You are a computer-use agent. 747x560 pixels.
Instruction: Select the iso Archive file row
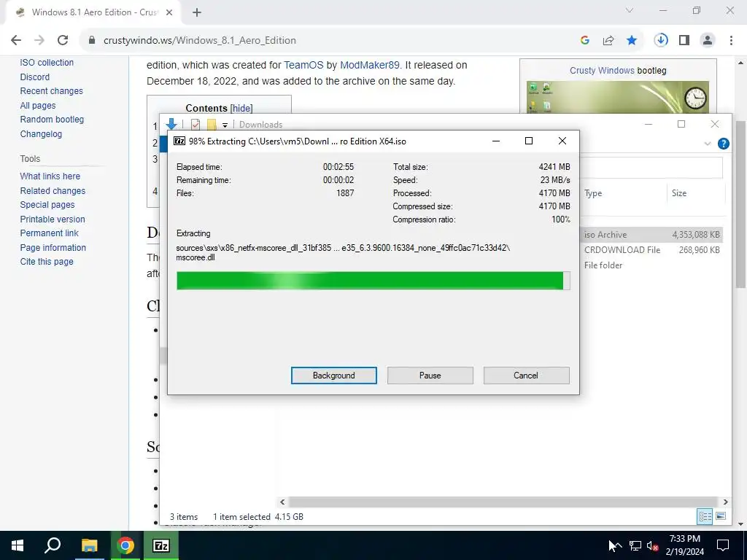651,235
